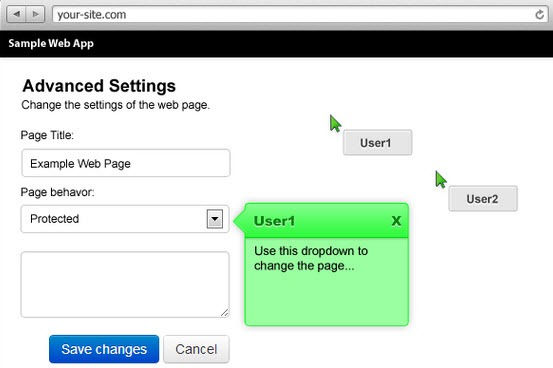
Task: Click into the Page Title text field
Action: point(126,163)
